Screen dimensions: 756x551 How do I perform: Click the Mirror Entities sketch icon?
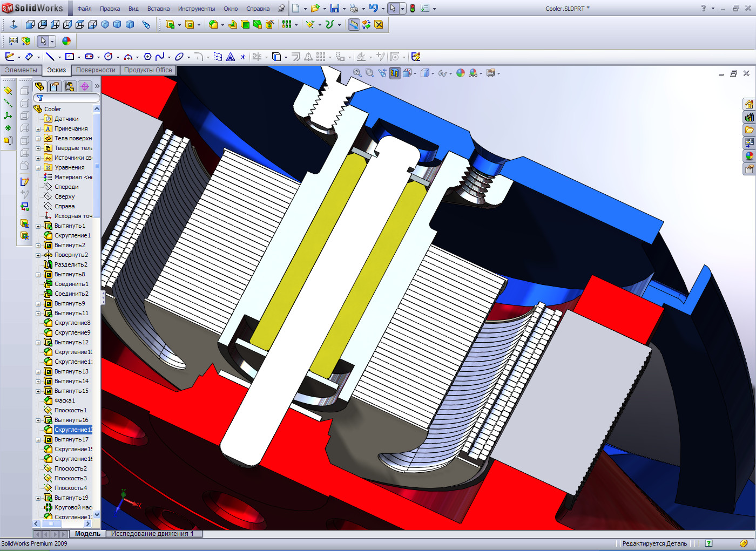pyautogui.click(x=308, y=57)
